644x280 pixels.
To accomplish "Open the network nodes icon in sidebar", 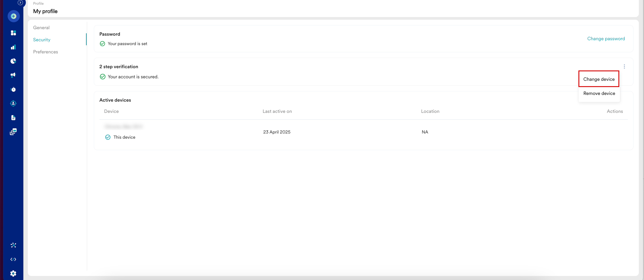I will click(13, 245).
